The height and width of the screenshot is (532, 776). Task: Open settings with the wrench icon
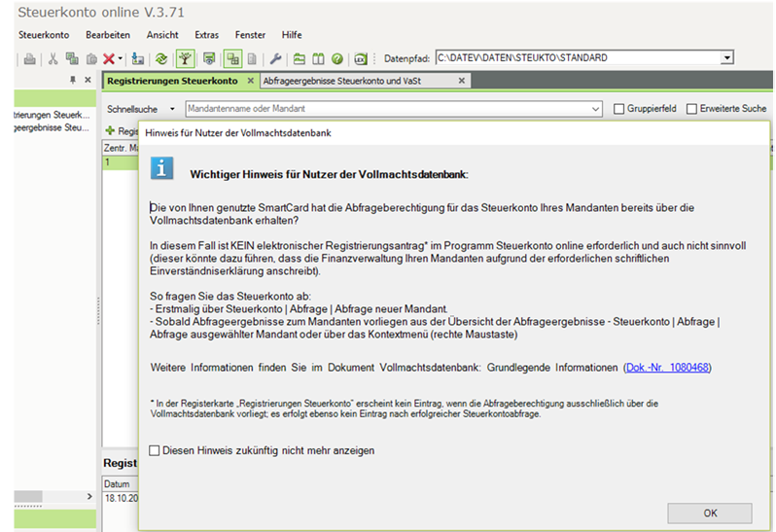coord(275,59)
